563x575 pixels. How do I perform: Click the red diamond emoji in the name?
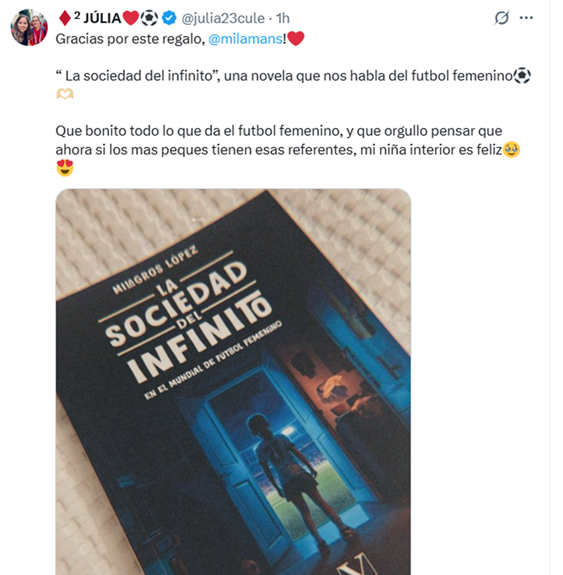click(65, 18)
